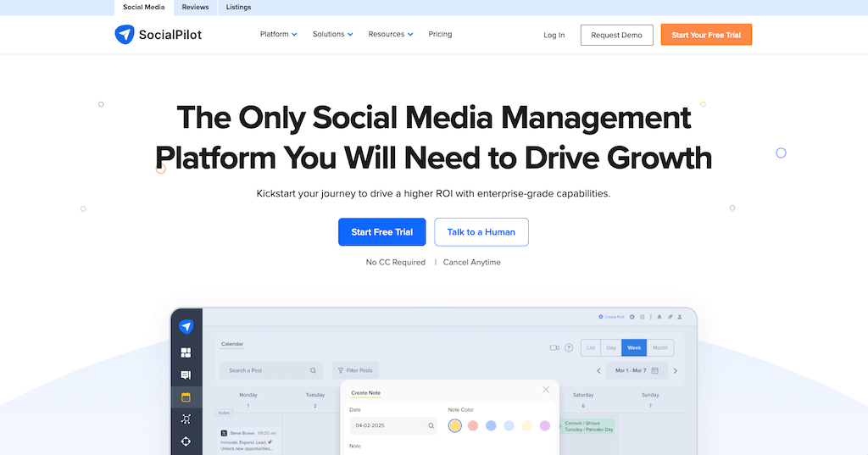The width and height of the screenshot is (868, 455).
Task: Click the SocialPilot logo in the header
Action: [159, 35]
